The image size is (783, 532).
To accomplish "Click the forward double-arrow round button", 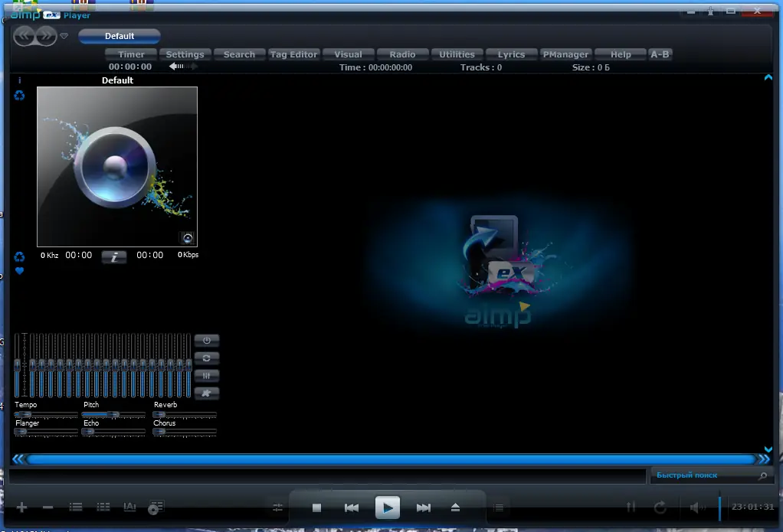I will tap(46, 36).
